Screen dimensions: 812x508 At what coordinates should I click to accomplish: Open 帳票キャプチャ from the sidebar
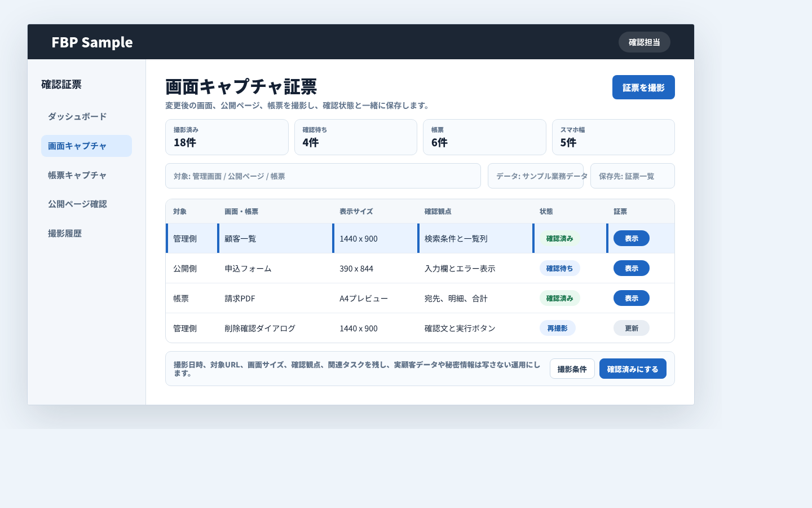86,176
